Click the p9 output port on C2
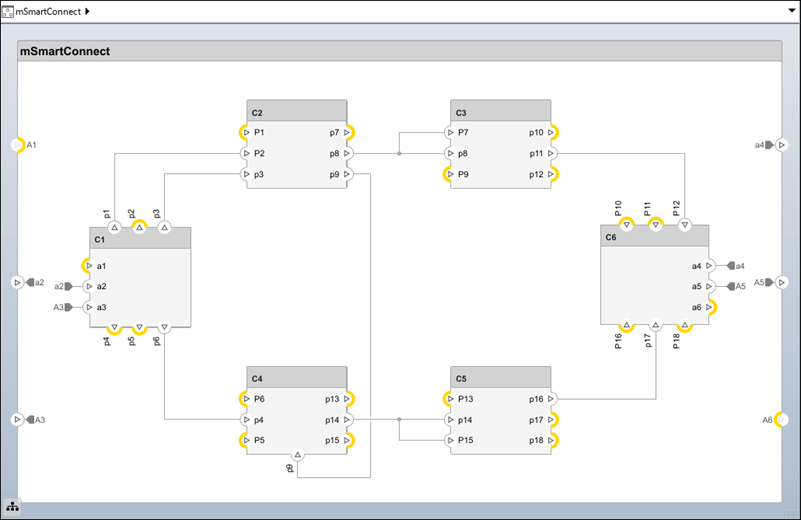This screenshot has width=801, height=520. click(x=348, y=174)
